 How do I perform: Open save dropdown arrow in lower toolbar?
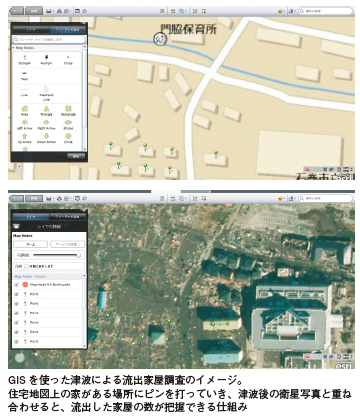tap(53, 199)
